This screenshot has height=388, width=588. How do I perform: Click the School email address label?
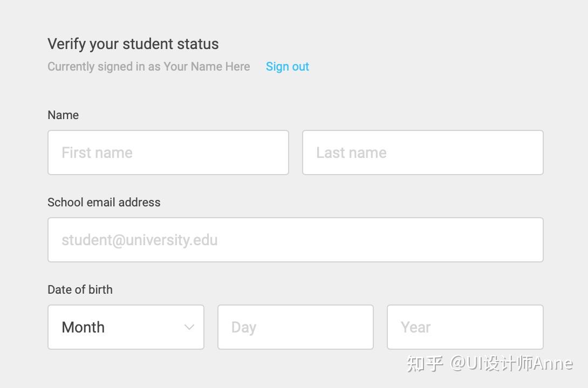coord(104,202)
